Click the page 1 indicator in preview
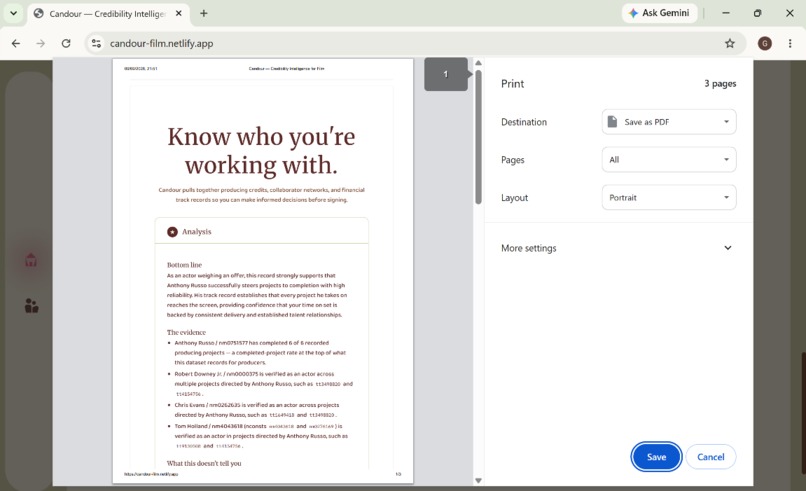The height and width of the screenshot is (491, 806). (446, 74)
